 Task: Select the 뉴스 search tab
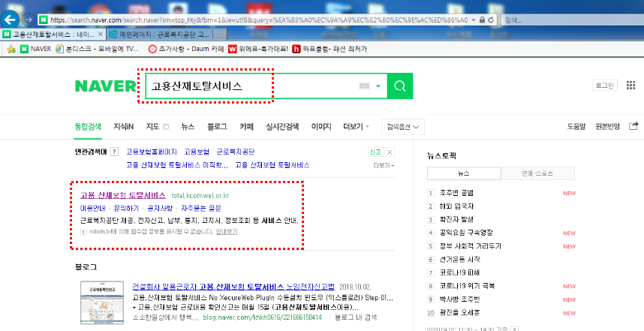[188, 127]
